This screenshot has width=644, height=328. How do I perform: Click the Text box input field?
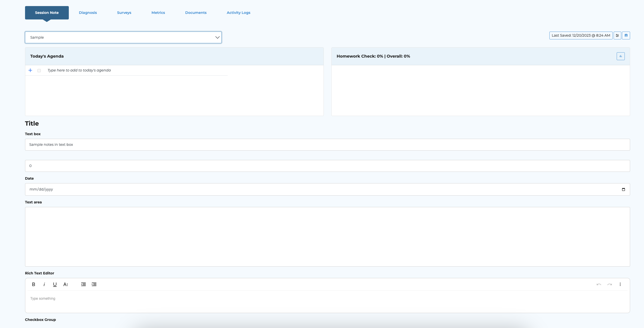(x=327, y=145)
